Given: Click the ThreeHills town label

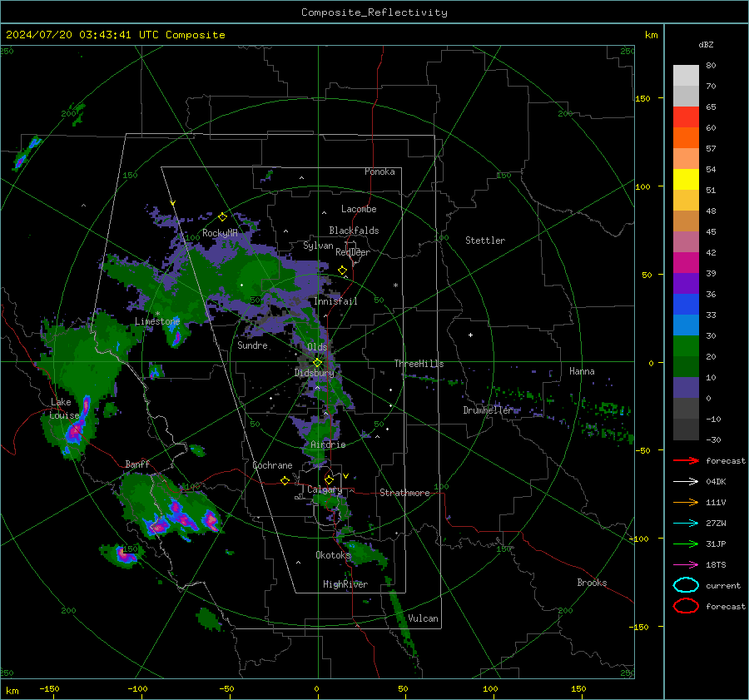Looking at the screenshot, I should 419,364.
